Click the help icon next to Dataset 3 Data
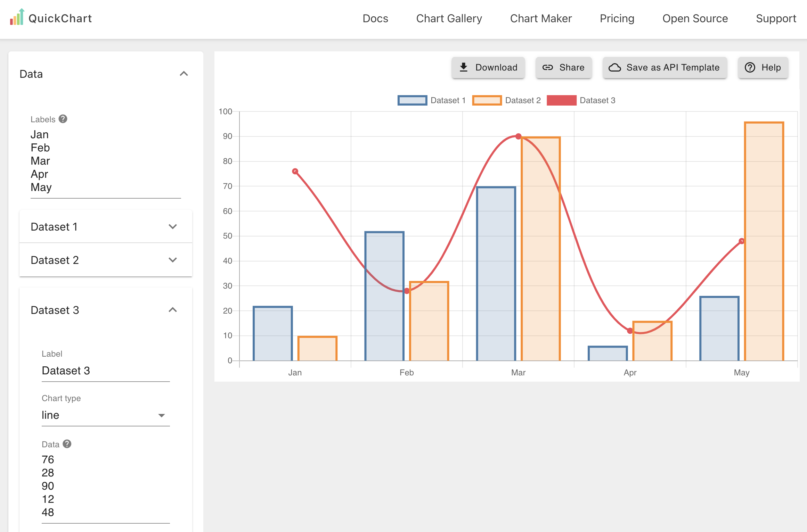Viewport: 807px width, 532px height. click(x=67, y=444)
